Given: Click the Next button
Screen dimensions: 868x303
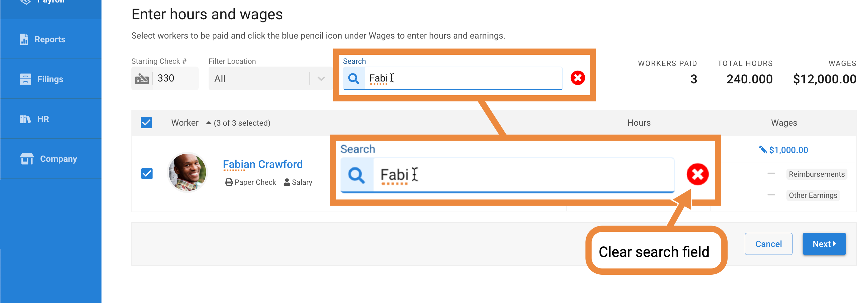Looking at the screenshot, I should point(824,244).
